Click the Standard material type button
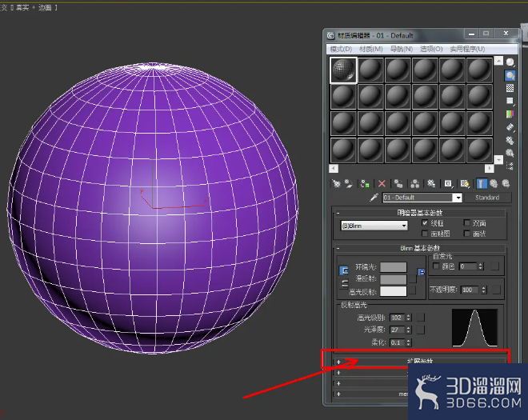528x420 pixels. pyautogui.click(x=487, y=198)
